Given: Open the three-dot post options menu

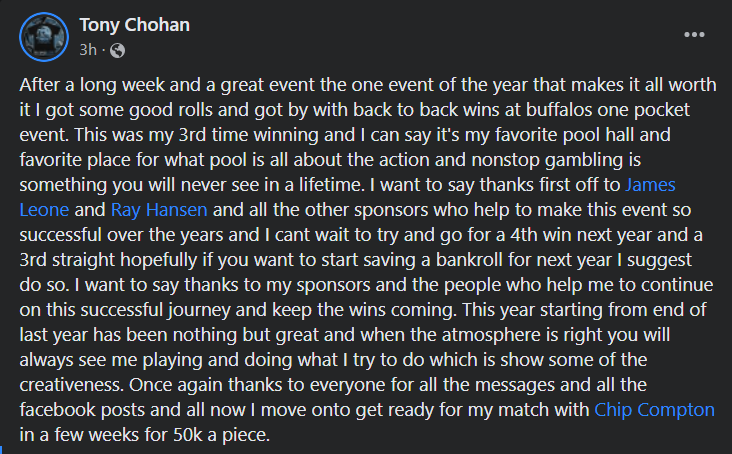Looking at the screenshot, I should (694, 34).
